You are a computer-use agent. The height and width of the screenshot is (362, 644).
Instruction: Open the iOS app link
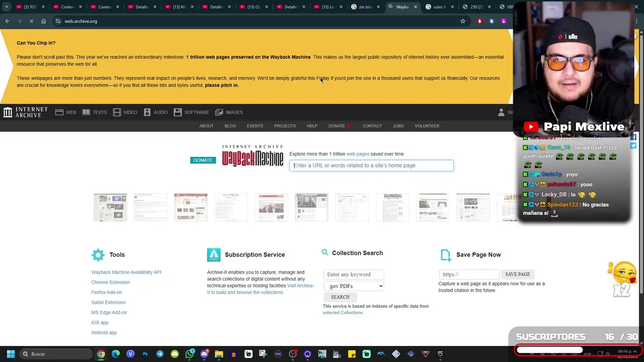[100, 322]
